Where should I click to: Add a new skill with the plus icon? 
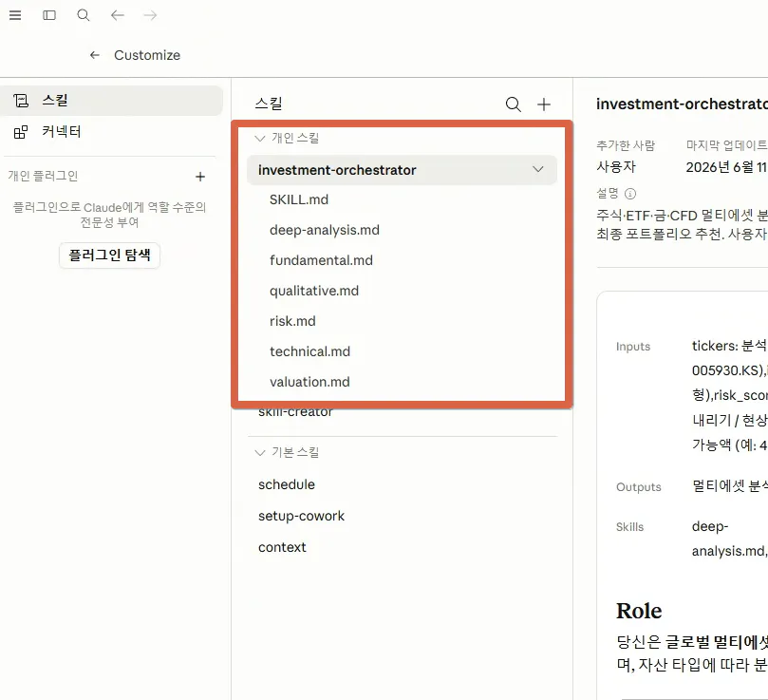click(544, 104)
